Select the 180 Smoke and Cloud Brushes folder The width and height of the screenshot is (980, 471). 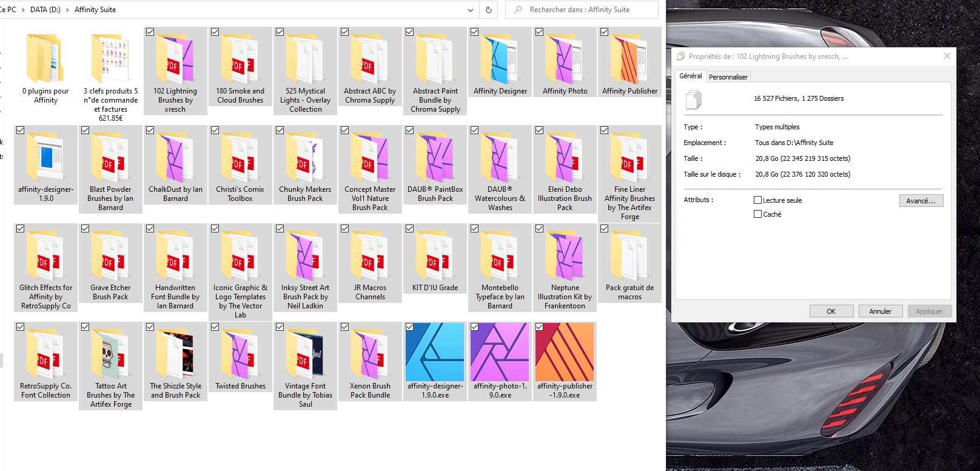pos(240,65)
